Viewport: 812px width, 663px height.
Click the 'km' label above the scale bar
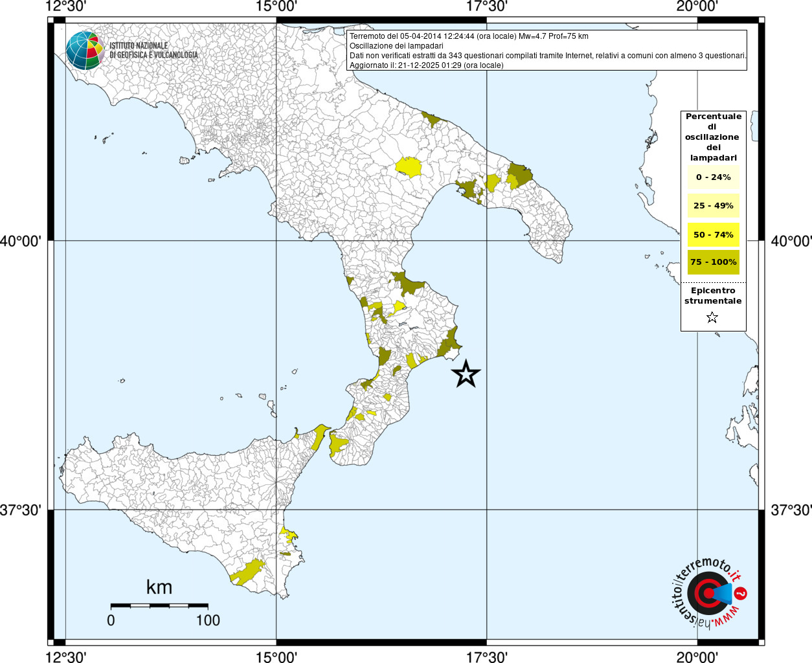tap(159, 587)
